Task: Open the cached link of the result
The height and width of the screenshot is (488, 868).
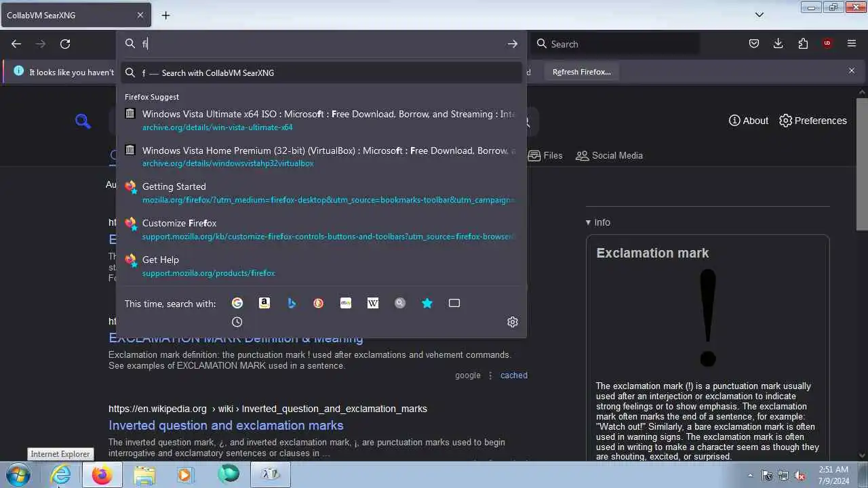Action: pyautogui.click(x=513, y=375)
